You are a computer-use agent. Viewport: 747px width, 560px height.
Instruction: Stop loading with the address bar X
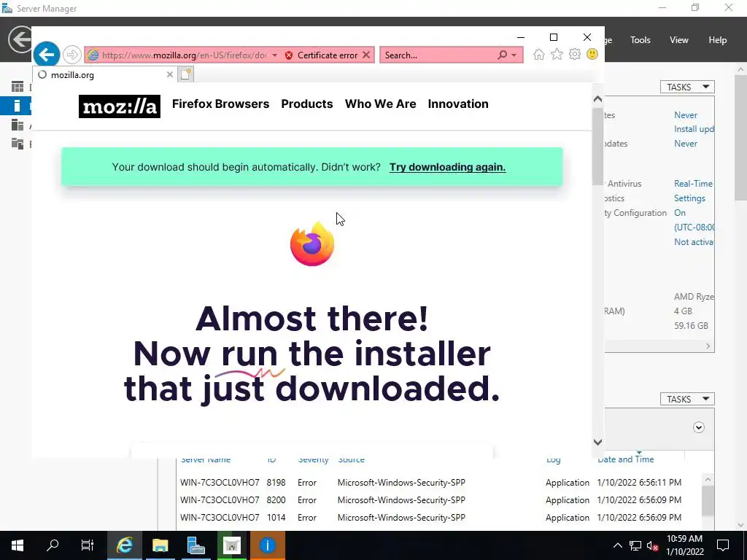pos(366,55)
